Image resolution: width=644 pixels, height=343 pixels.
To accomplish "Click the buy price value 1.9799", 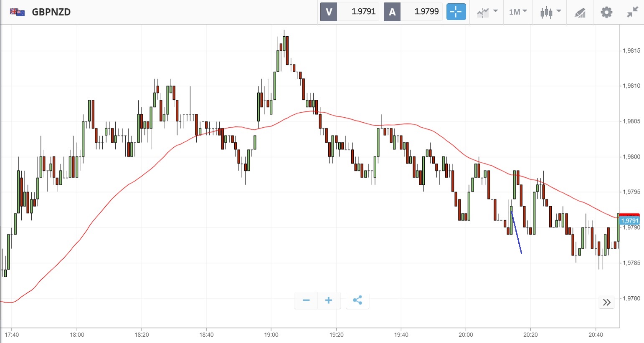I will point(426,12).
